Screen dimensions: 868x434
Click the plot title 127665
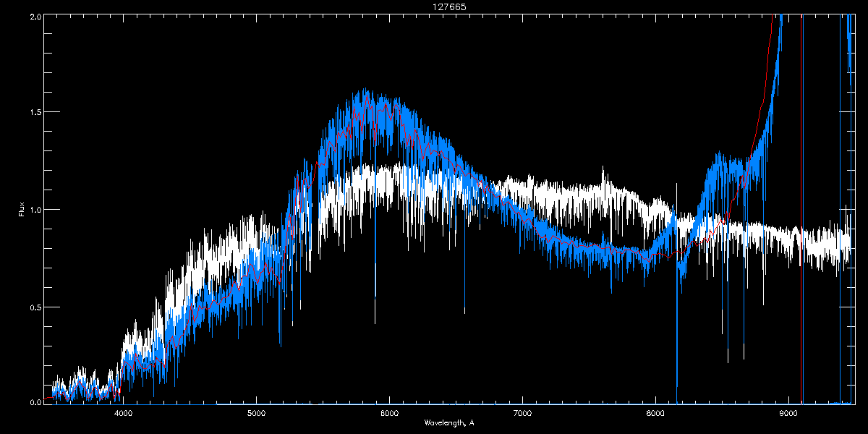click(434, 7)
